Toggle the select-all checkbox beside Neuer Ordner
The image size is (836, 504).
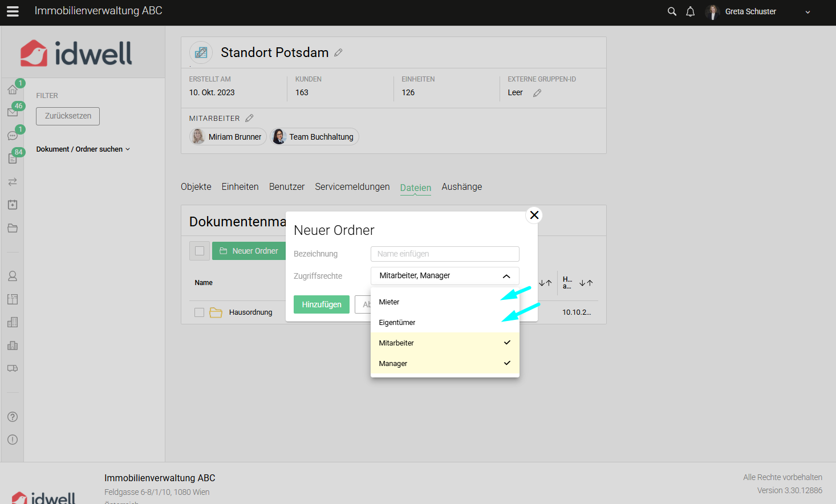click(200, 251)
